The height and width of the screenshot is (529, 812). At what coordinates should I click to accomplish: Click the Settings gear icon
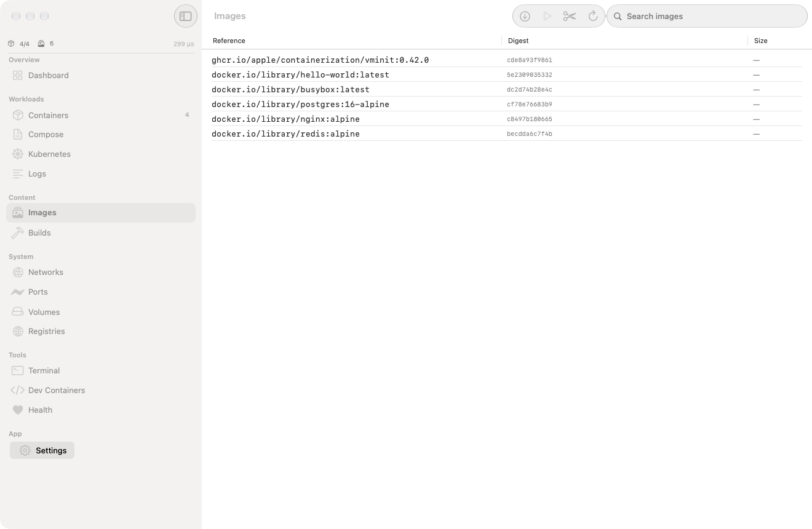[25, 450]
